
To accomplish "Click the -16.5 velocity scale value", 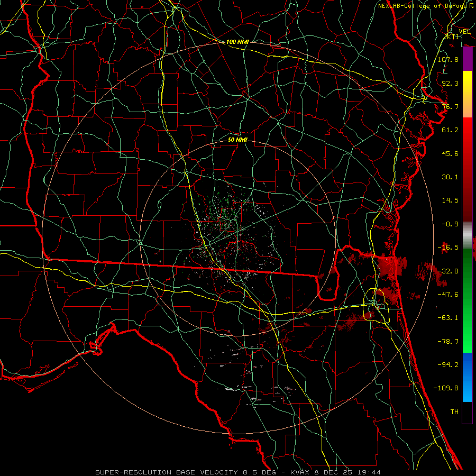I will (x=448, y=248).
